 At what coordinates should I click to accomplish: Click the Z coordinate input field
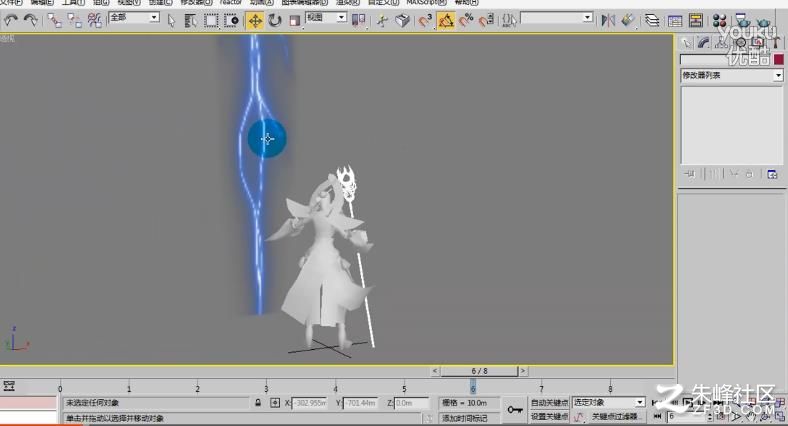tap(412, 403)
